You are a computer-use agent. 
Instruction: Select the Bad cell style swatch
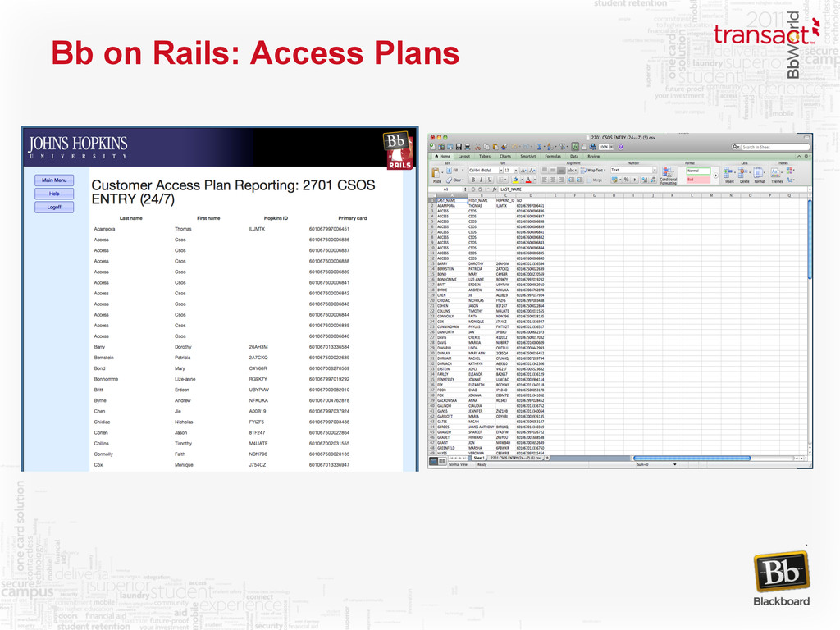[699, 180]
